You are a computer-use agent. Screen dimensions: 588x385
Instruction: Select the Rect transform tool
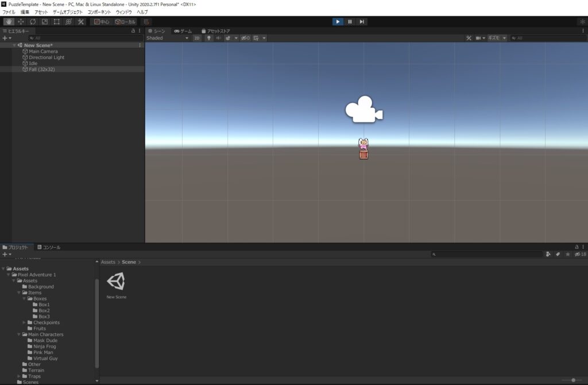point(57,22)
